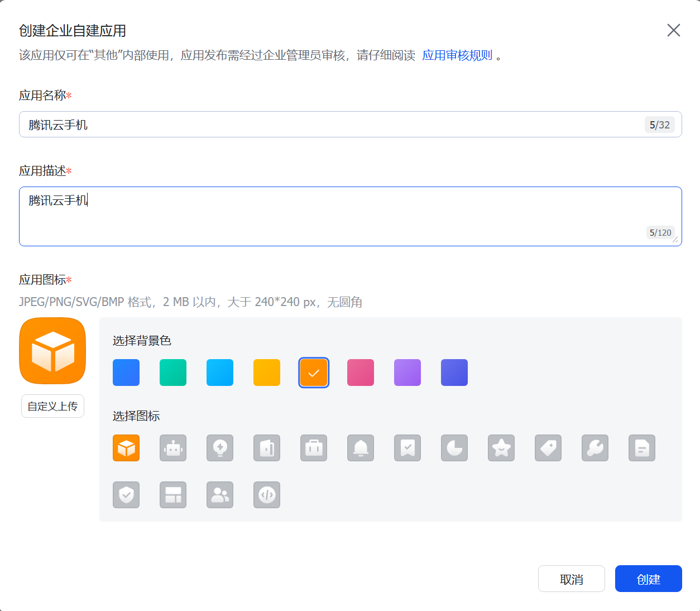
Task: Choose the code brackets icon
Action: (x=267, y=495)
